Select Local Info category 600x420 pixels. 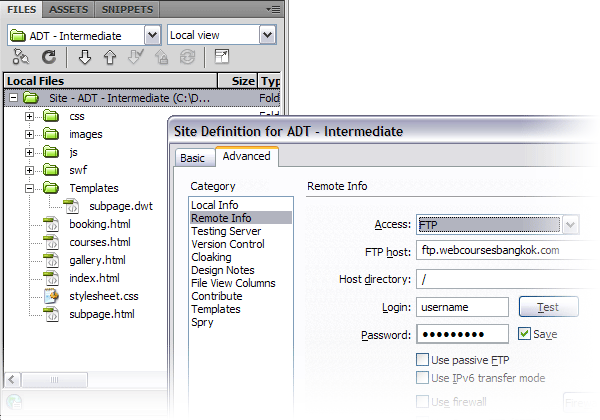click(241, 205)
